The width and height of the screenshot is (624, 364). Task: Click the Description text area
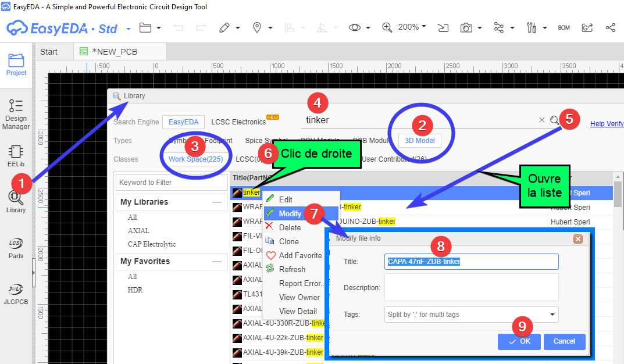pos(471,287)
